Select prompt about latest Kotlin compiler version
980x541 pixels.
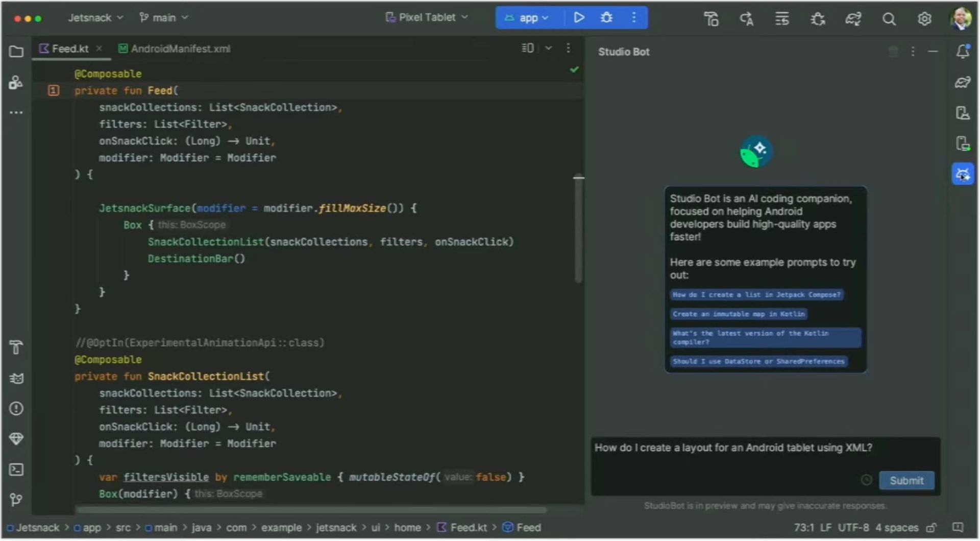pyautogui.click(x=766, y=338)
